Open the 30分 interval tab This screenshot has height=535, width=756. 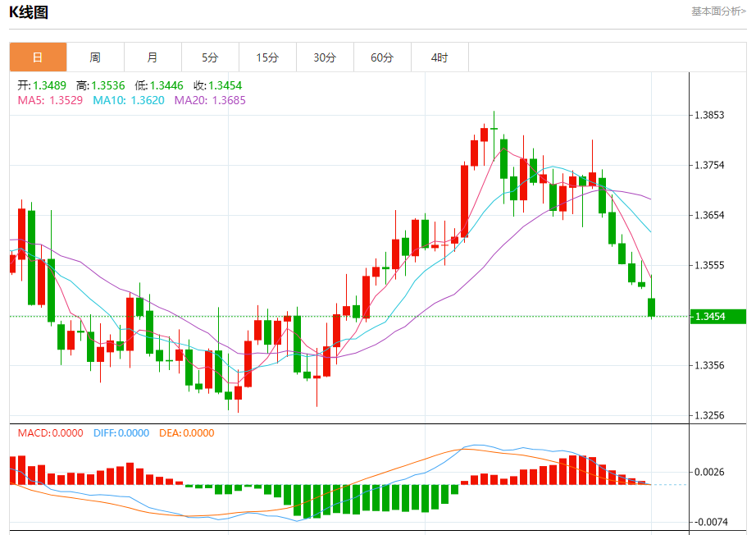[325, 57]
